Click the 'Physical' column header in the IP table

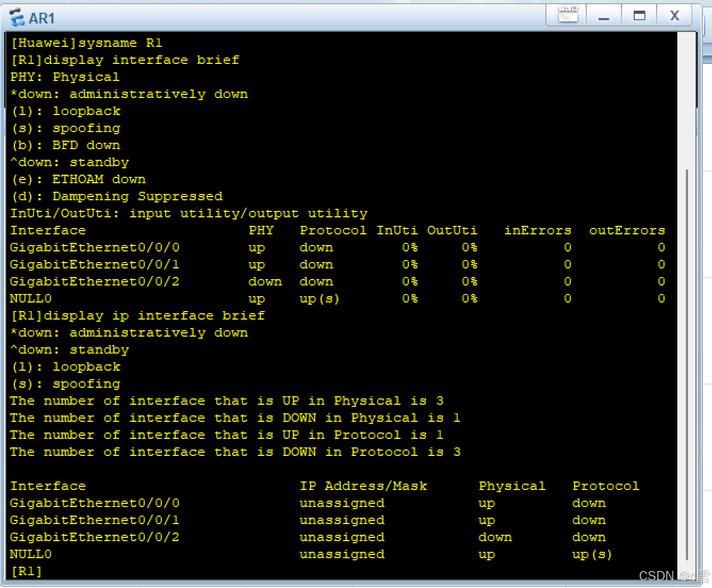512,486
